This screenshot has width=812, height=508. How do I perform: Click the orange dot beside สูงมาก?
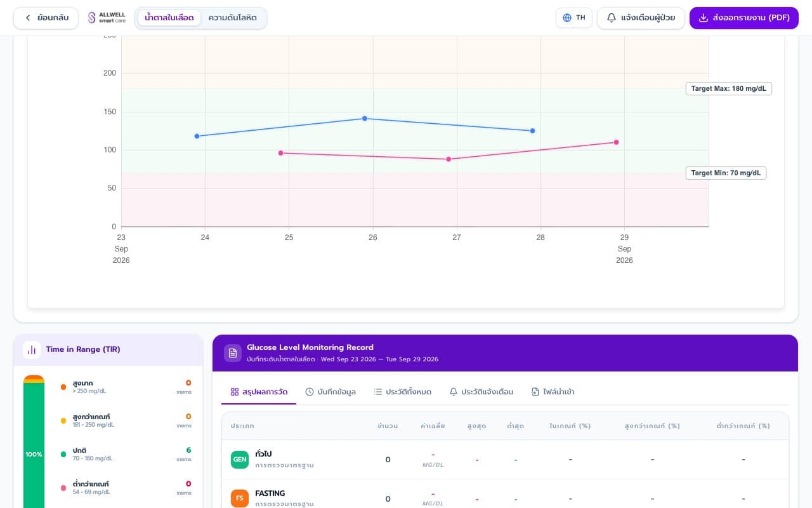tap(63, 387)
